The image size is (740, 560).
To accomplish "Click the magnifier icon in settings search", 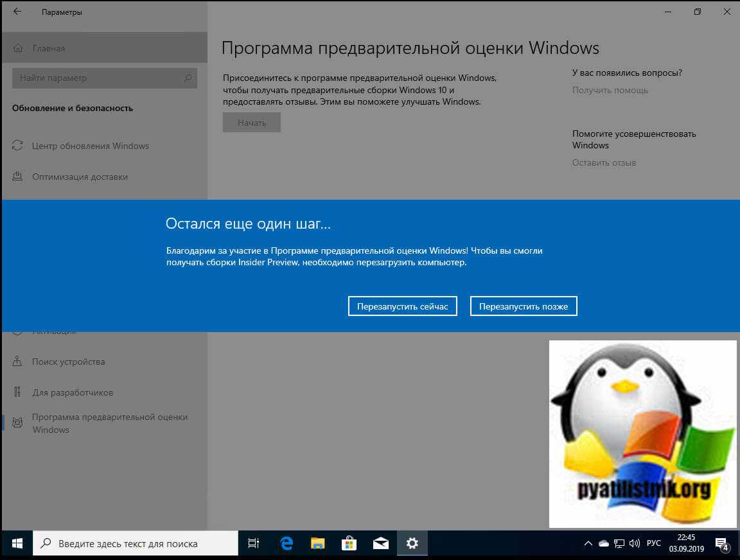I will pyautogui.click(x=188, y=78).
